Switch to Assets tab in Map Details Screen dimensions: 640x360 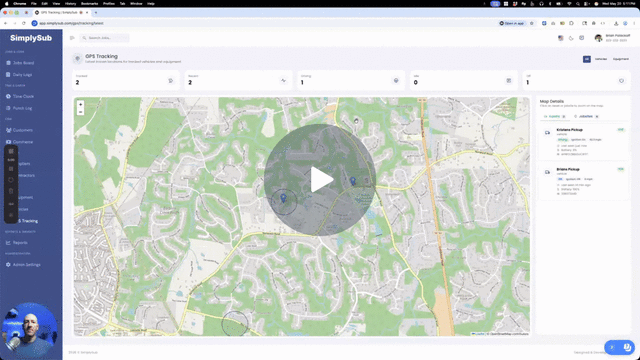pos(554,117)
